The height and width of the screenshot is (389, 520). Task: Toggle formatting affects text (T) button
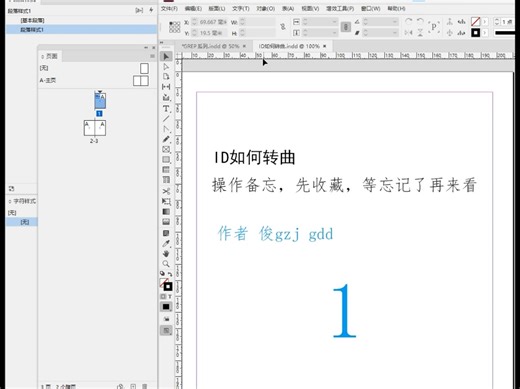pyautogui.click(x=170, y=296)
